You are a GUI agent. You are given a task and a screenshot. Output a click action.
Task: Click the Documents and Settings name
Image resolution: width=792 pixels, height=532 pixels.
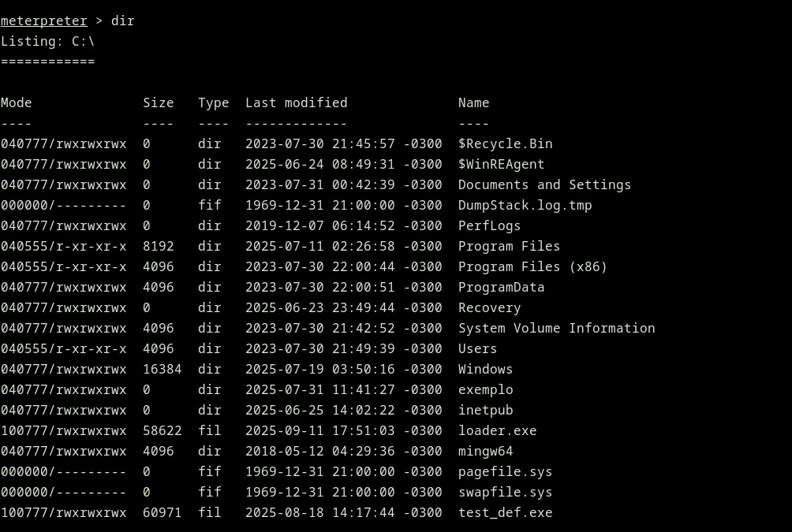pyautogui.click(x=544, y=184)
